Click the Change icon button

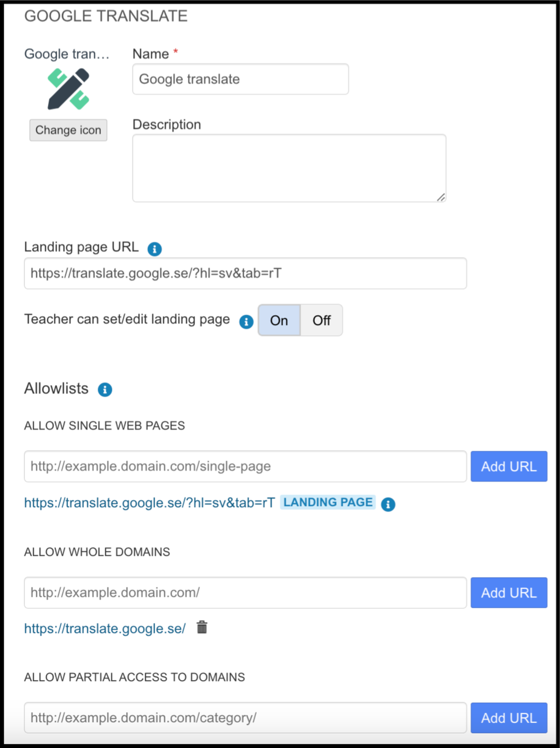click(x=68, y=130)
